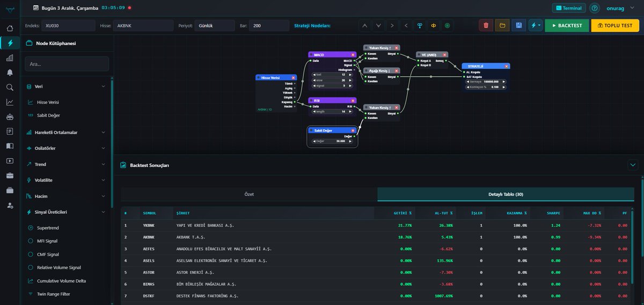Open the book sidebar icon
Screen dimensions: 644x305
point(10,146)
